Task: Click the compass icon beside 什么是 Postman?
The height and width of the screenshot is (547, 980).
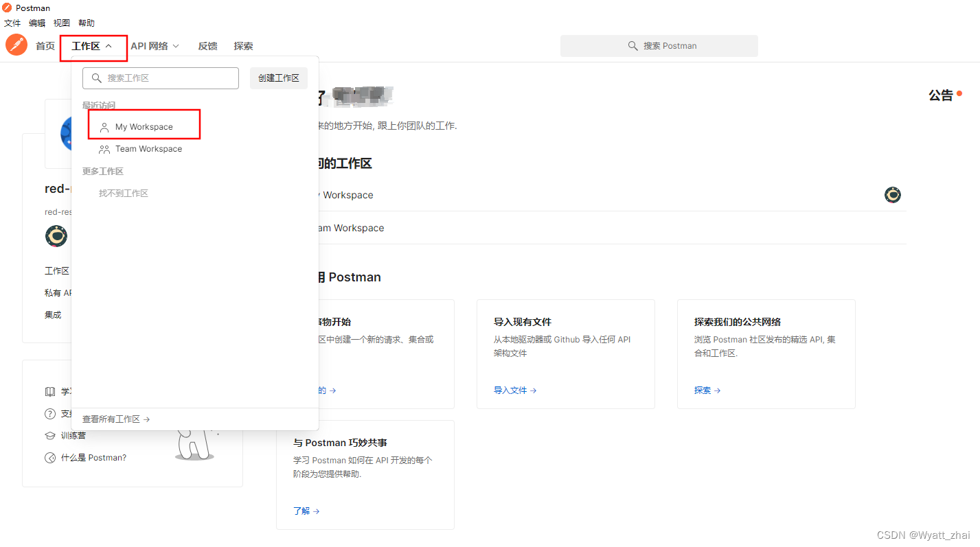Action: click(50, 458)
